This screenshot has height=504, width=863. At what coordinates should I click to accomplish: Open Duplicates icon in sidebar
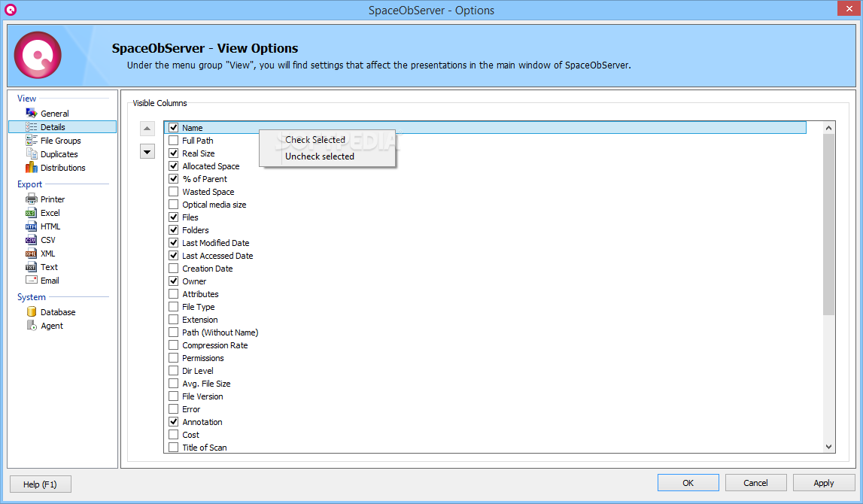click(32, 154)
